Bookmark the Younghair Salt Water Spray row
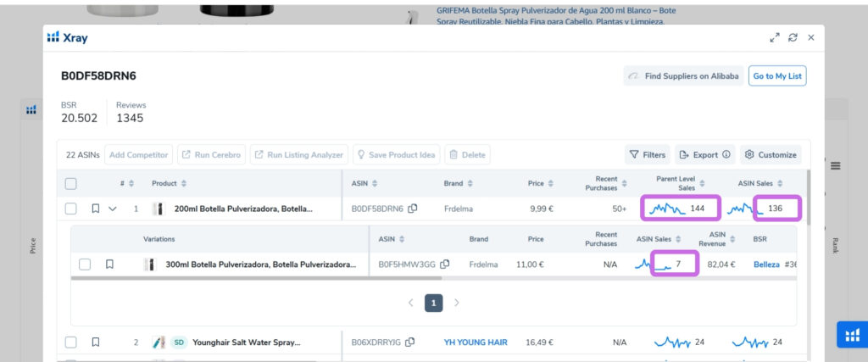This screenshot has width=868, height=362. point(95,342)
